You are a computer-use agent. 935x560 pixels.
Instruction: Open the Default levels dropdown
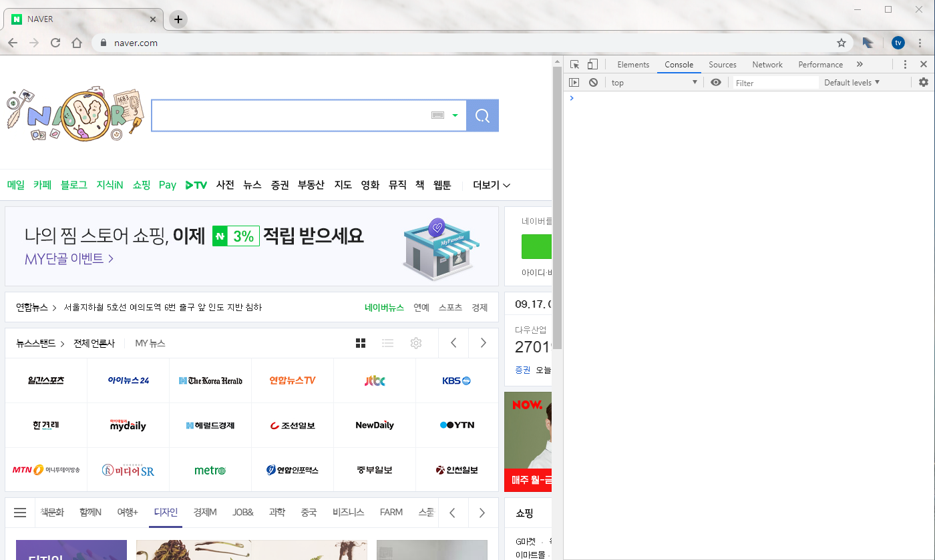click(x=852, y=83)
